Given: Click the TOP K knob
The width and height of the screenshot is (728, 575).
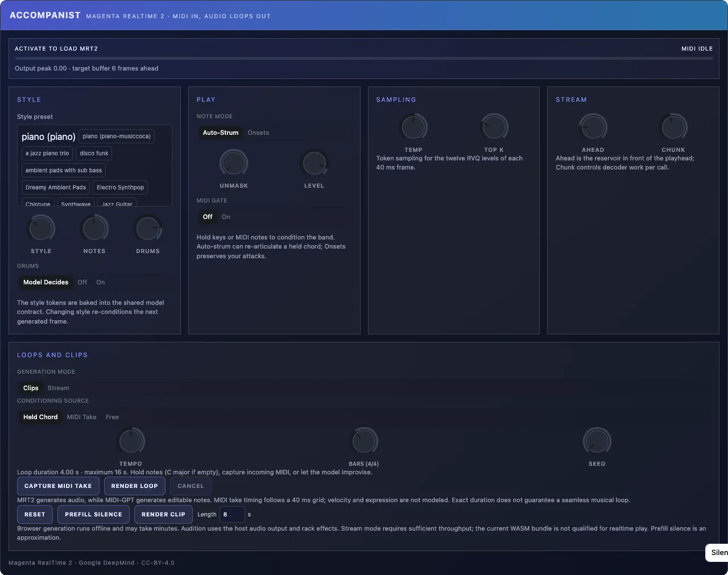Looking at the screenshot, I should click(494, 127).
